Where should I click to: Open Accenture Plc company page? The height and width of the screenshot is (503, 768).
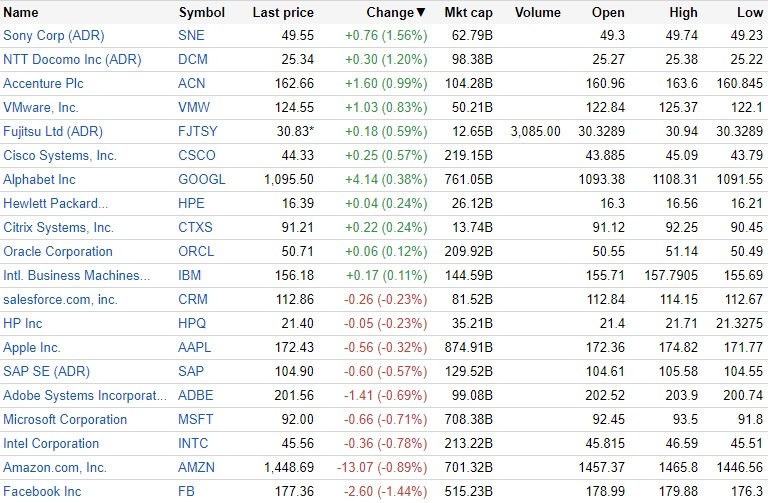tap(49, 83)
